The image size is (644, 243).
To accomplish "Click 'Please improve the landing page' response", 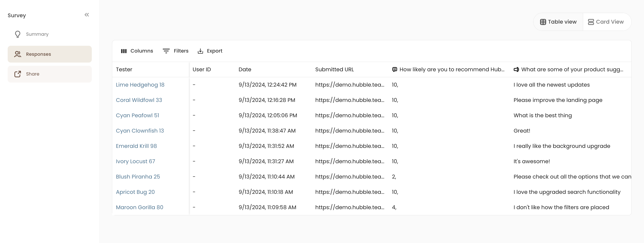I will [558, 100].
